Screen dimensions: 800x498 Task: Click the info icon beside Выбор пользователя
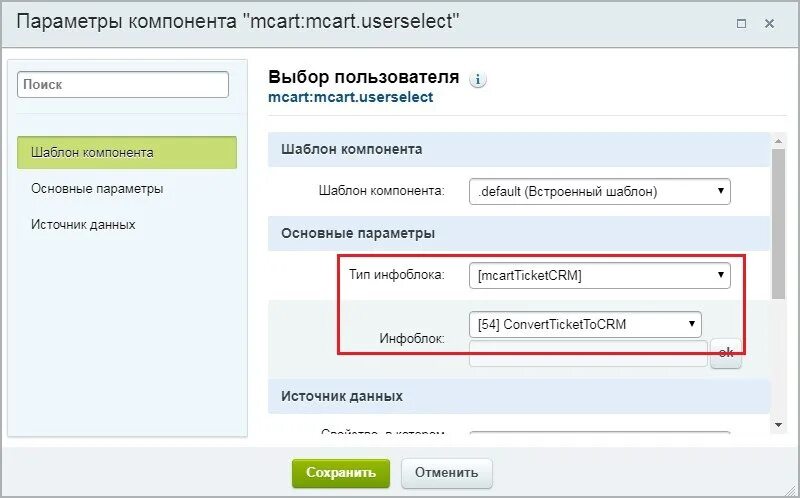478,80
